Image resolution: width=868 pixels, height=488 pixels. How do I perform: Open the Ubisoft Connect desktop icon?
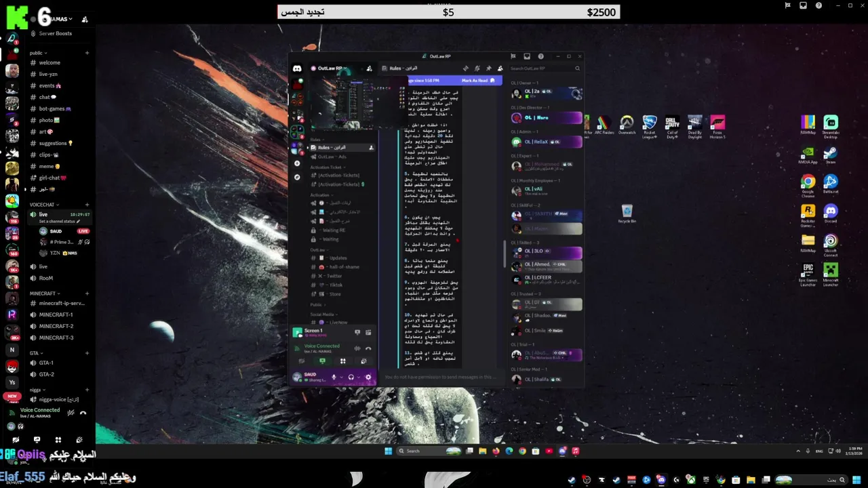[x=831, y=244]
